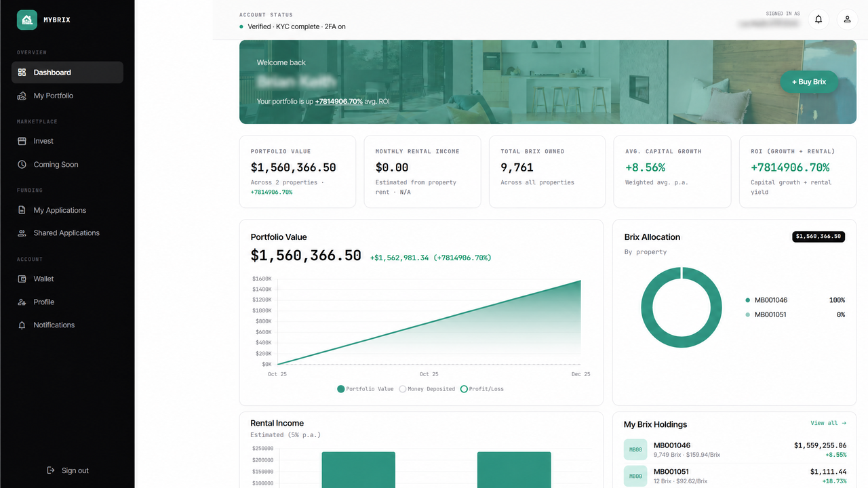Viewport: 868px width, 488px height.
Task: Click the $1,559,255.06 holding amount
Action: pyautogui.click(x=820, y=445)
